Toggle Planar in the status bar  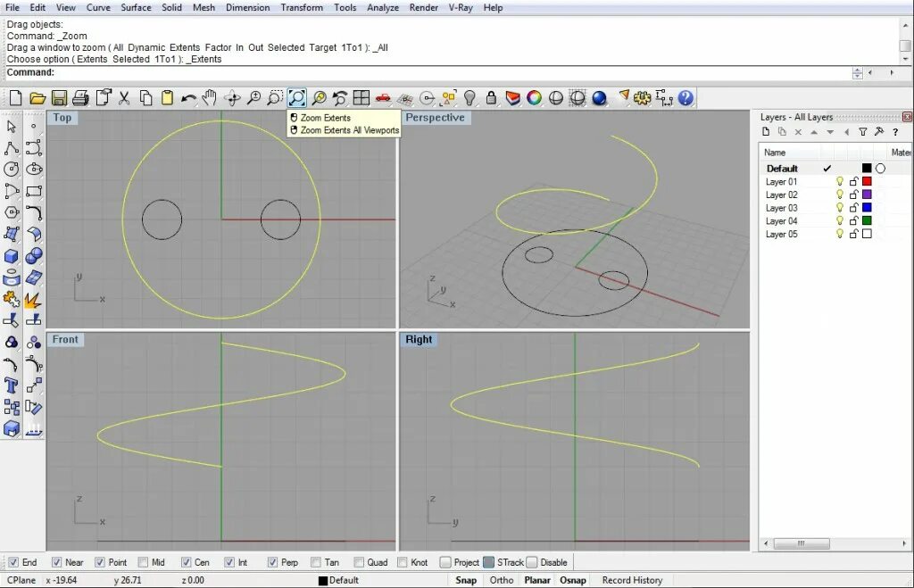[537, 580]
